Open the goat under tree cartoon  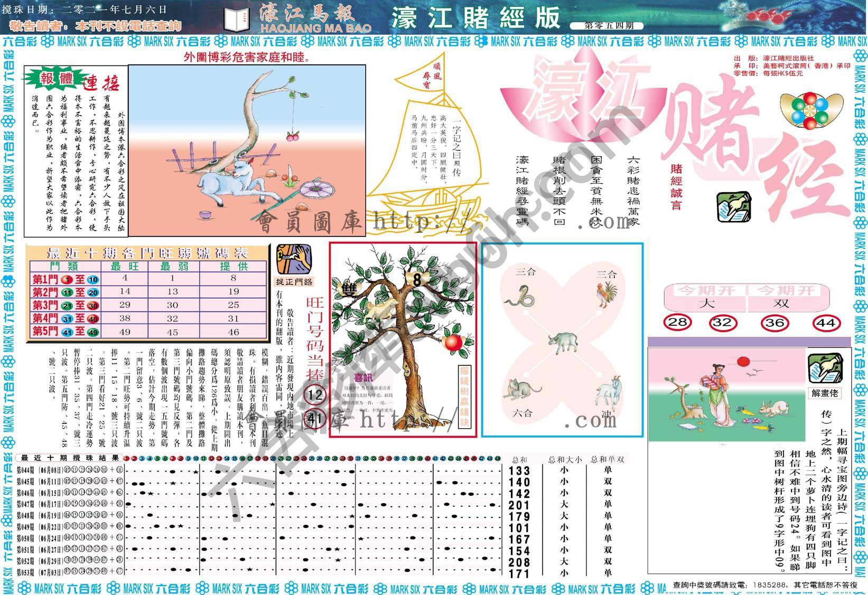click(247, 150)
